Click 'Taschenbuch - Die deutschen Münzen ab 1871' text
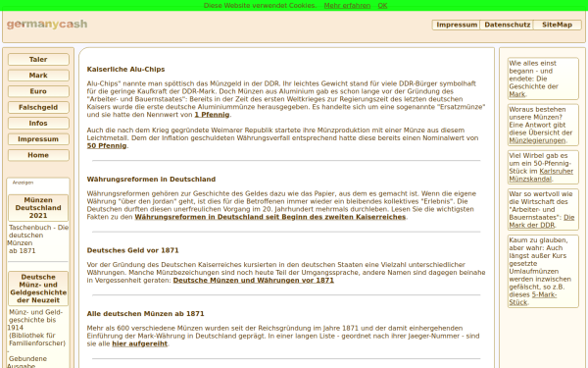The width and height of the screenshot is (588, 368). coord(38,239)
